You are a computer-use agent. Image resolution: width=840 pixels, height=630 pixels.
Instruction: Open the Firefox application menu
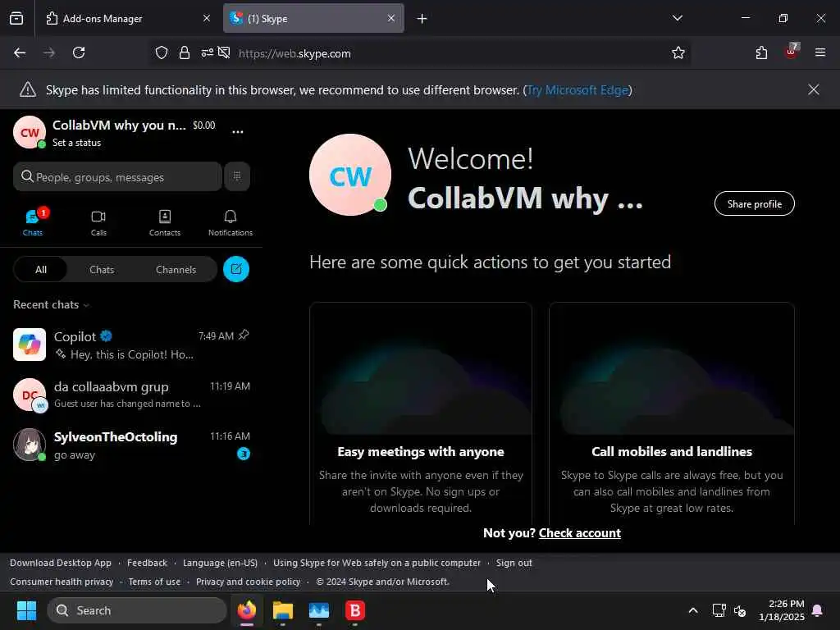(x=820, y=52)
